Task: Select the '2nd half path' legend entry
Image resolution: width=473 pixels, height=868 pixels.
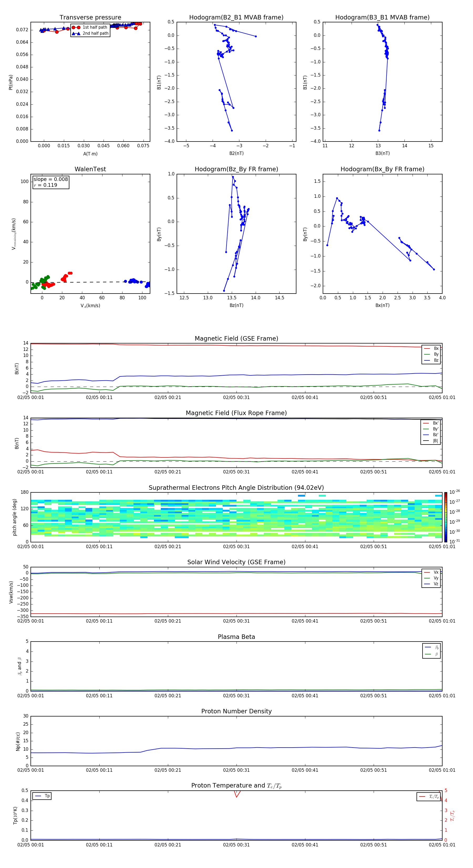Action: (90, 33)
